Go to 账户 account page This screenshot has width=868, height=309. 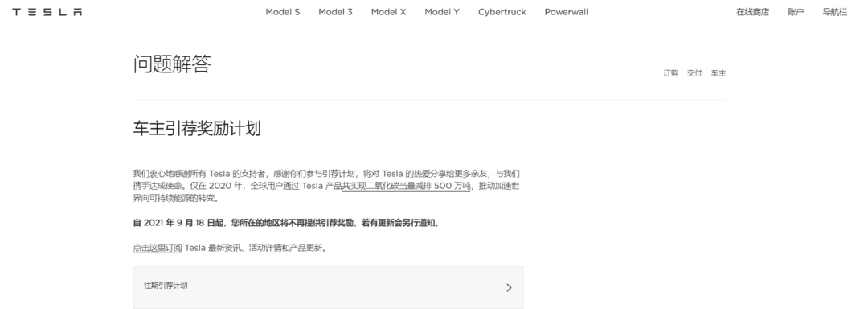tap(796, 12)
